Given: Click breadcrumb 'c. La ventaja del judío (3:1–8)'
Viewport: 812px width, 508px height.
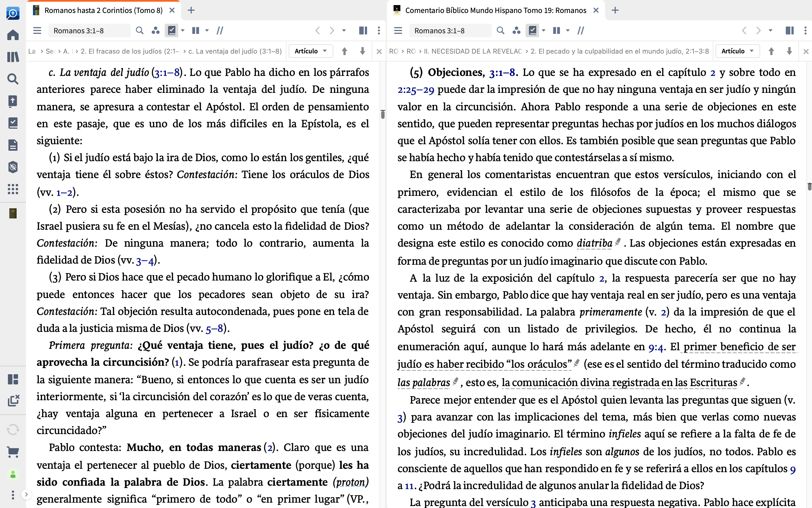Looking at the screenshot, I should coord(235,51).
